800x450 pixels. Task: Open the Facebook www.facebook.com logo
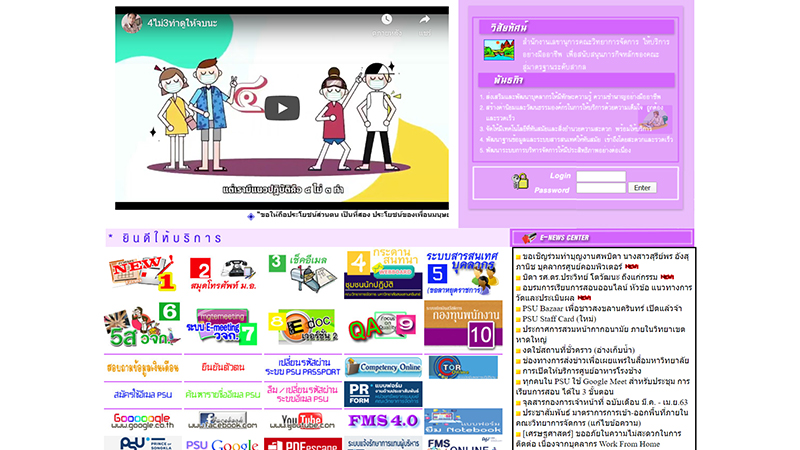223,421
